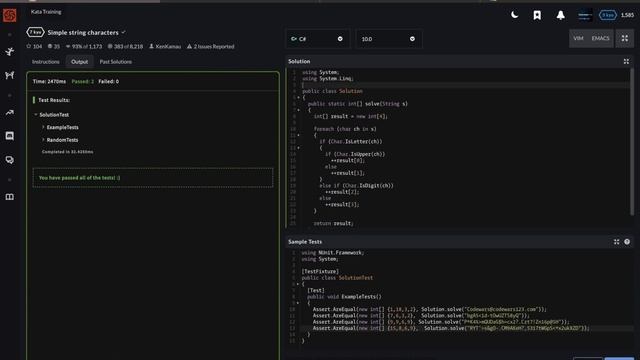
Task: Click the 93% of 1,173 satisfaction rating
Action: tap(84, 47)
